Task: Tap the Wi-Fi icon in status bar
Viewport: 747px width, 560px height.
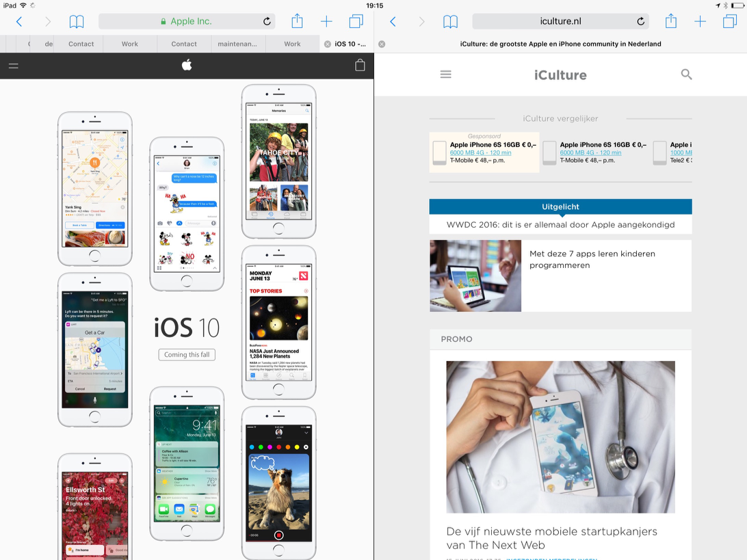Action: pos(23,5)
